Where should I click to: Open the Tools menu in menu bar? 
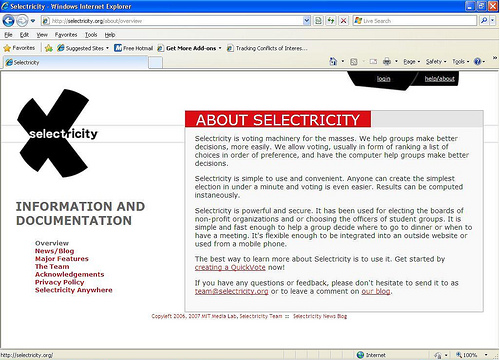coord(91,35)
